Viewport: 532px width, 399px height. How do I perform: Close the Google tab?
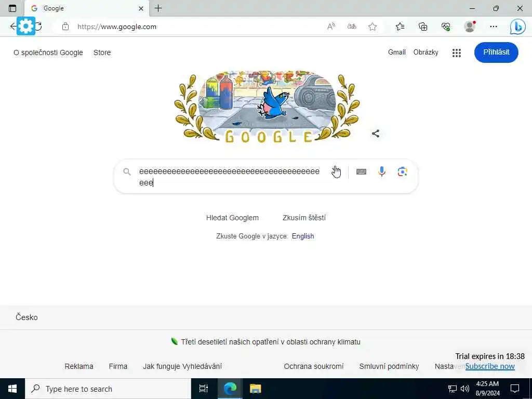point(141,8)
